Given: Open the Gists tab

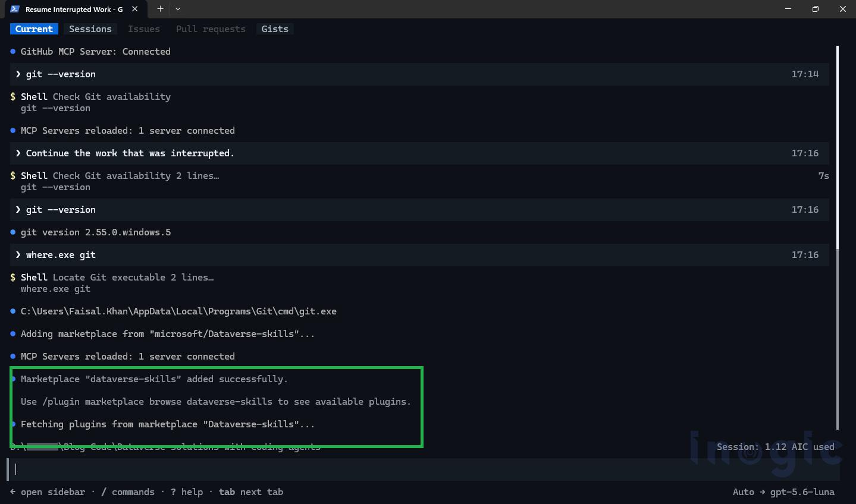Looking at the screenshot, I should 275,29.
